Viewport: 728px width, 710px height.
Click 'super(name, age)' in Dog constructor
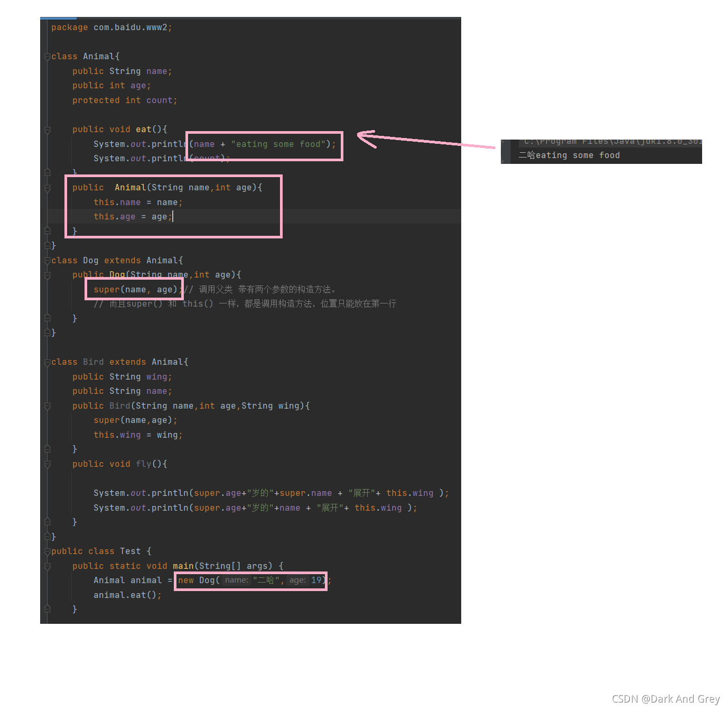(x=135, y=290)
